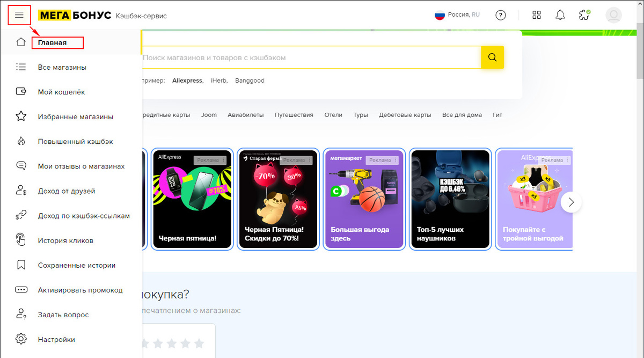Image resolution: width=644 pixels, height=358 pixels.
Task: Click the gear icon beside Настройки
Action: click(x=21, y=339)
